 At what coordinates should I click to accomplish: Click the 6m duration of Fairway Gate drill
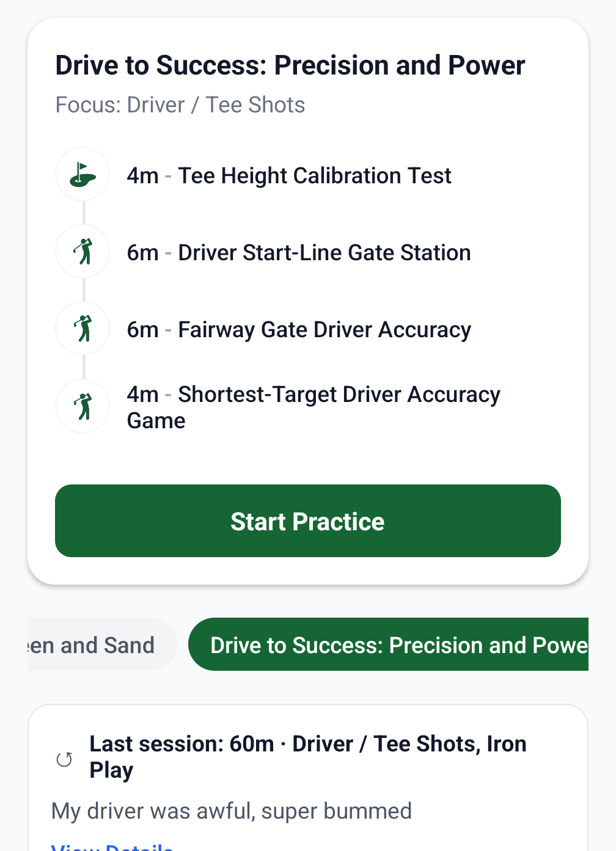click(x=142, y=330)
